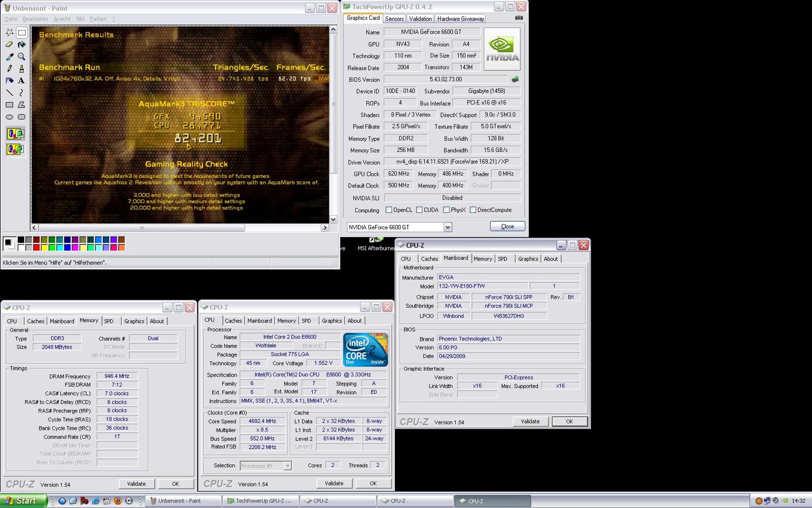The height and width of the screenshot is (508, 812).
Task: Click the volume speaker tray icon
Action: point(775,500)
